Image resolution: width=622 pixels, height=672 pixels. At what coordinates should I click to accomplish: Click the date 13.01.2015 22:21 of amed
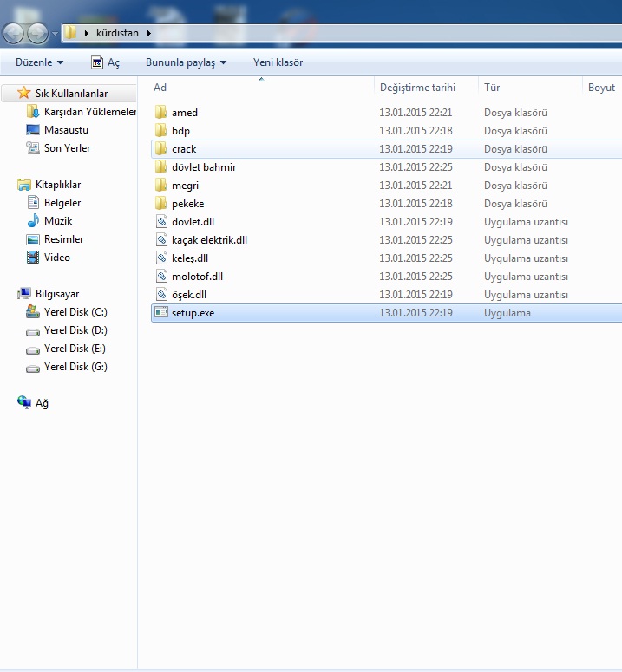(x=416, y=112)
